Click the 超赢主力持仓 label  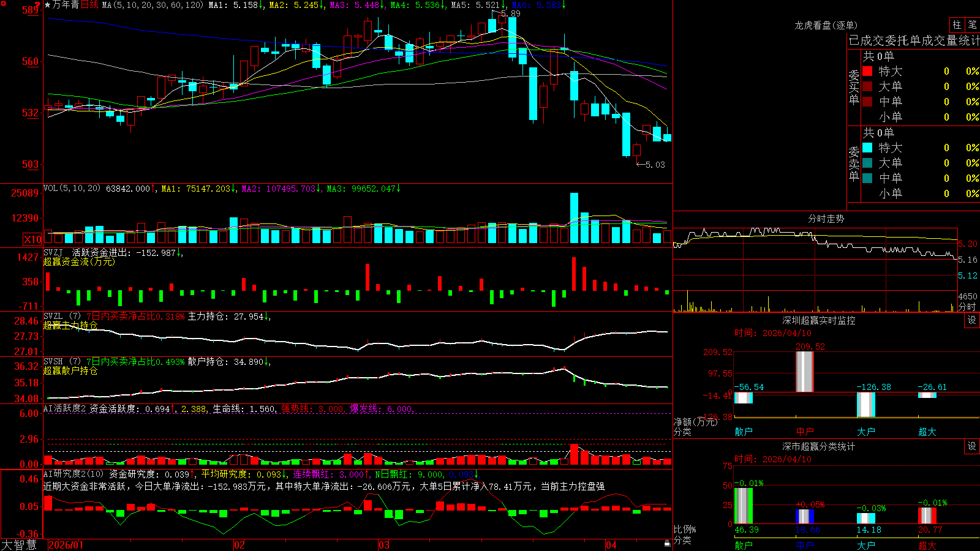(x=70, y=326)
